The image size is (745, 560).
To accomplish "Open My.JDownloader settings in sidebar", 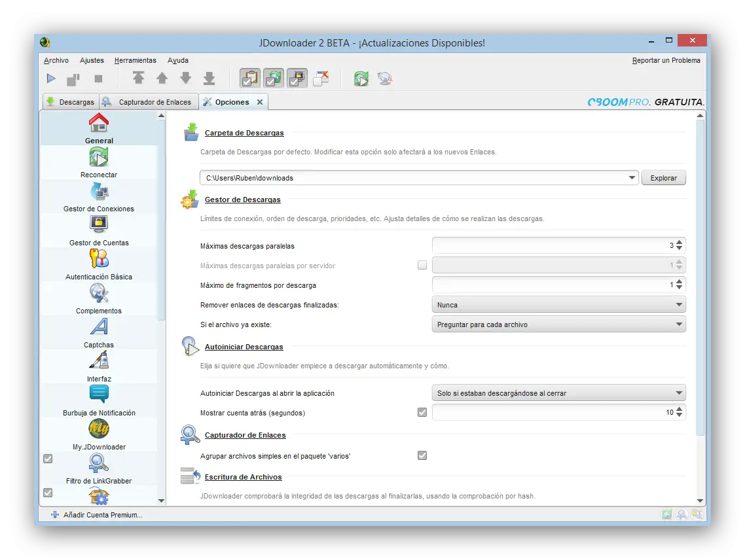I will click(99, 435).
